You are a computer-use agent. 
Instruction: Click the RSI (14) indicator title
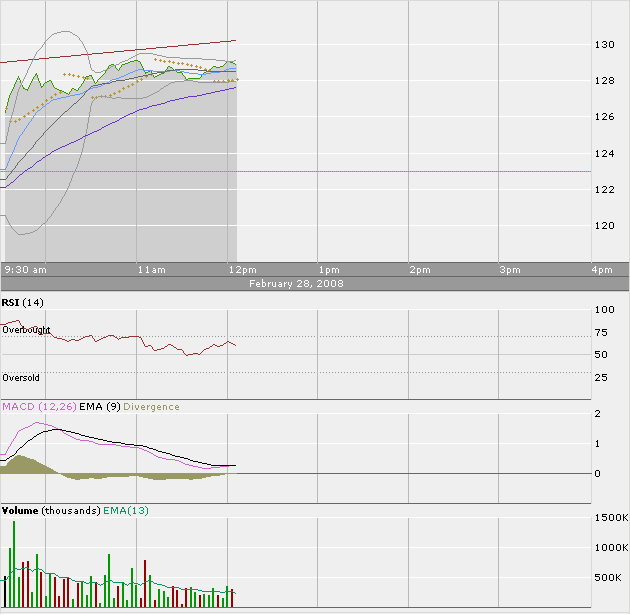click(22, 303)
